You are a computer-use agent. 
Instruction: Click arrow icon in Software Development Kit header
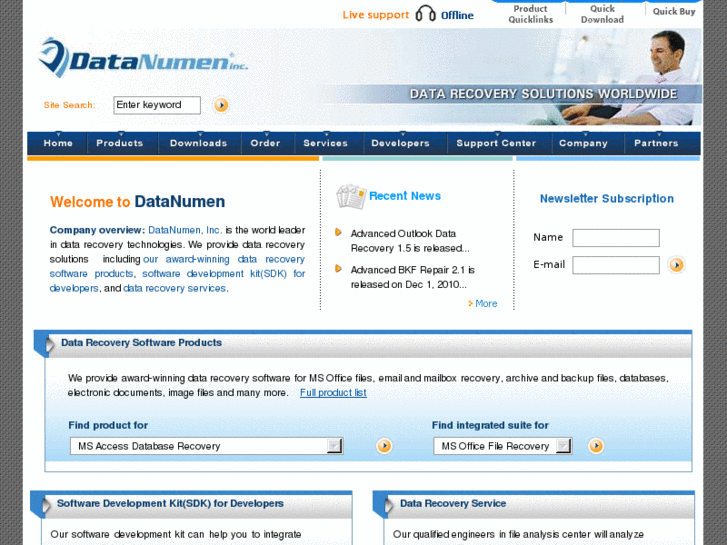46,505
